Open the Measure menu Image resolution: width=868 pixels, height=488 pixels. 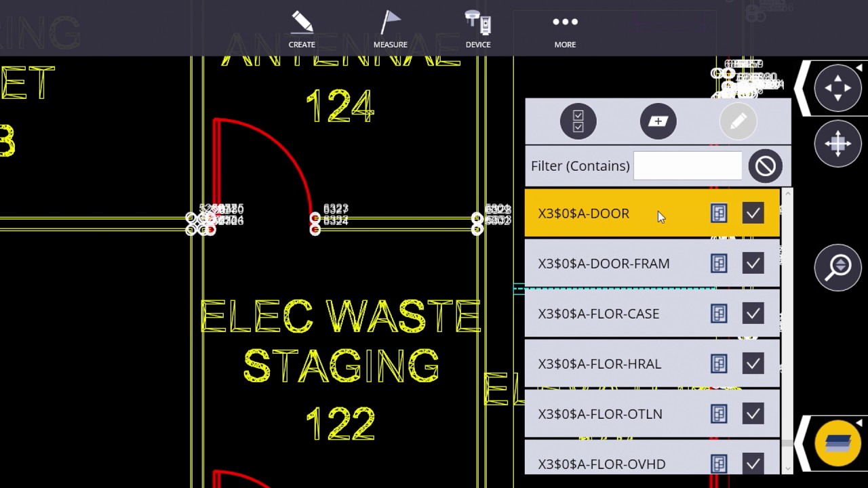(390, 28)
